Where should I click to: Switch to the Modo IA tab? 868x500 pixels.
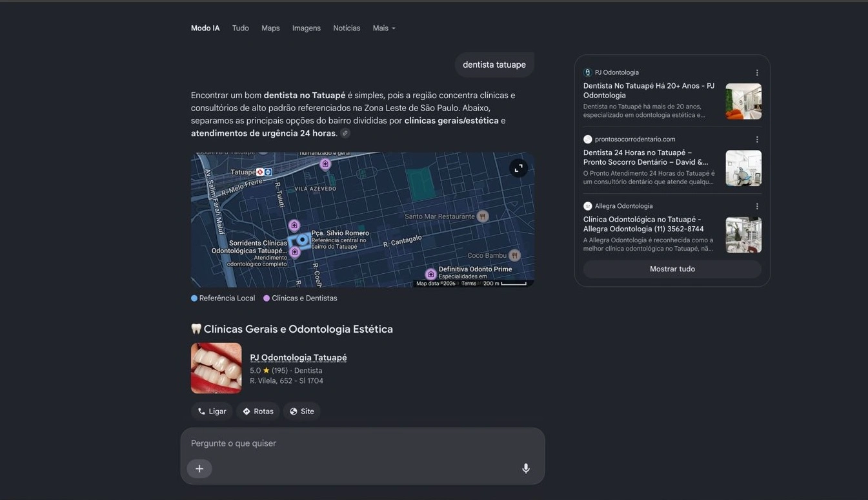[x=205, y=28]
